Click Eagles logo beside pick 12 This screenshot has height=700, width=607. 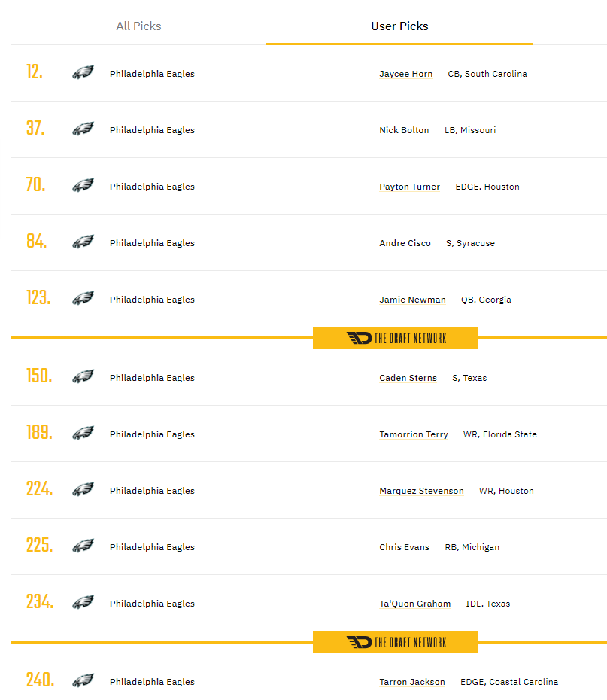[x=83, y=72]
